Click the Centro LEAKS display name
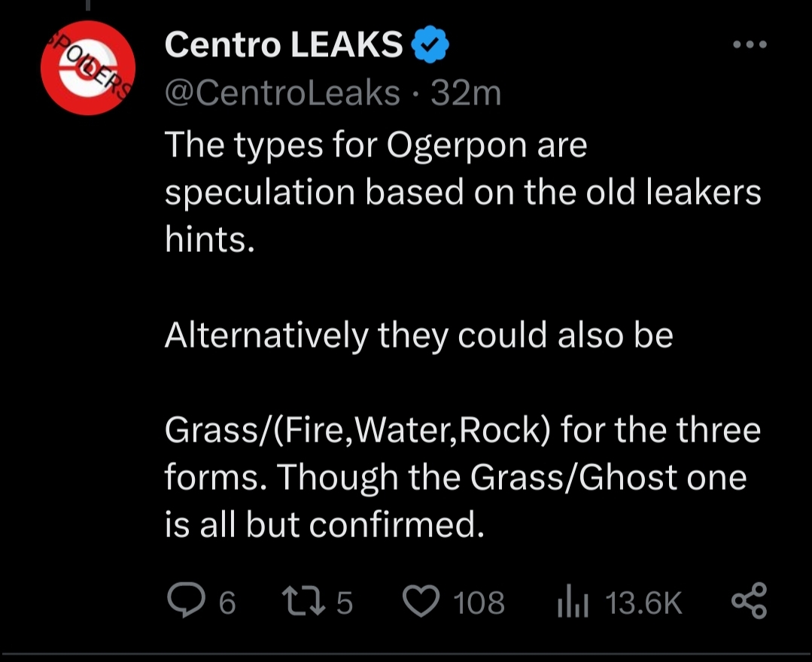 point(284,47)
